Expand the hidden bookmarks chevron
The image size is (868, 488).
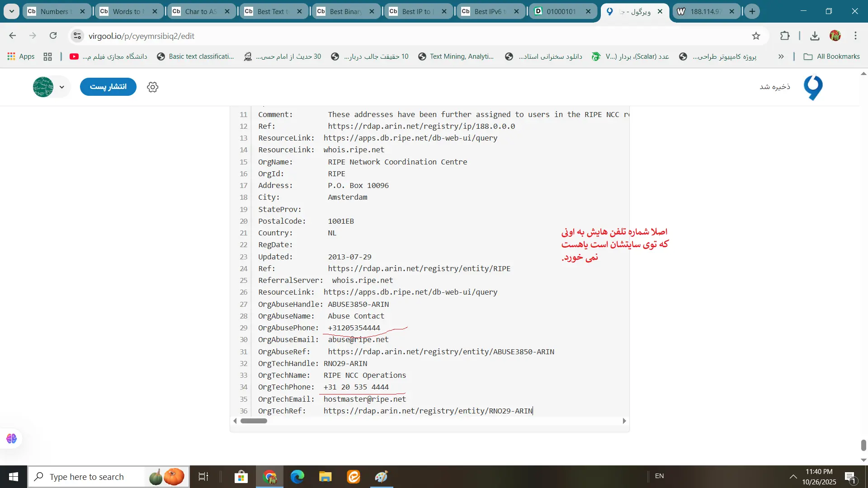click(781, 56)
